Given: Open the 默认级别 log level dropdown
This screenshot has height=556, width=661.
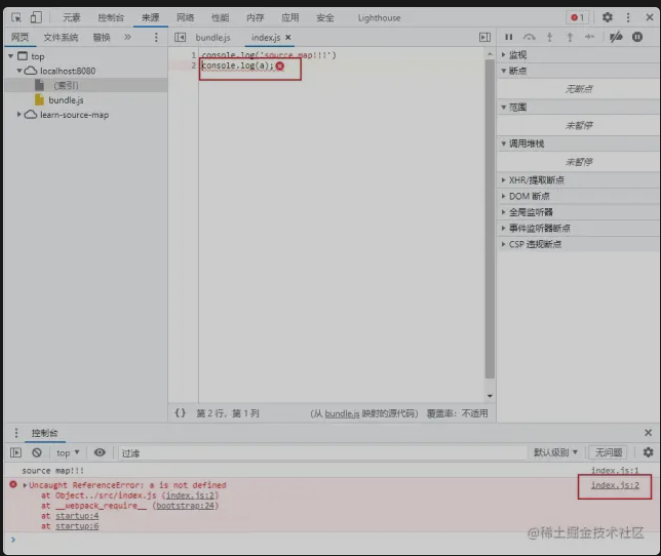Looking at the screenshot, I should pos(555,452).
